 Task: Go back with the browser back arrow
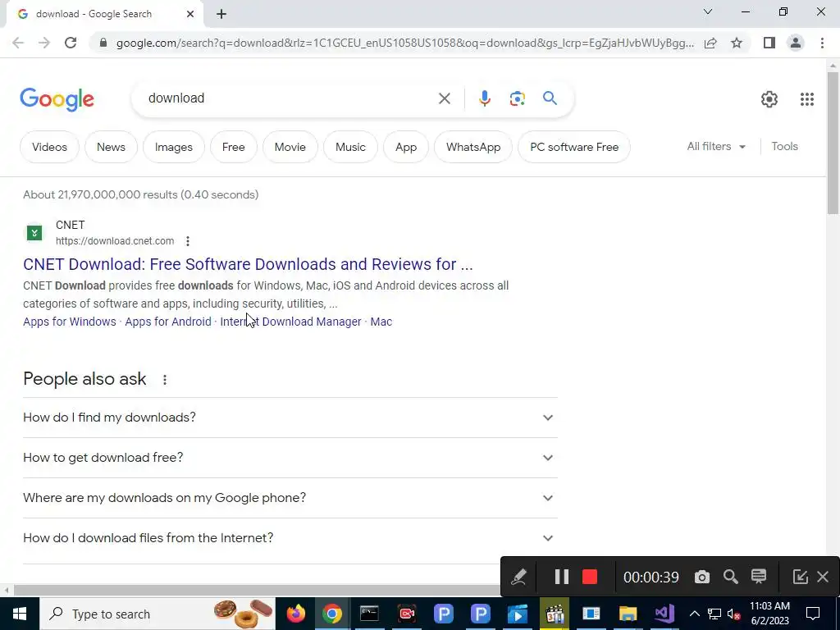[18, 43]
